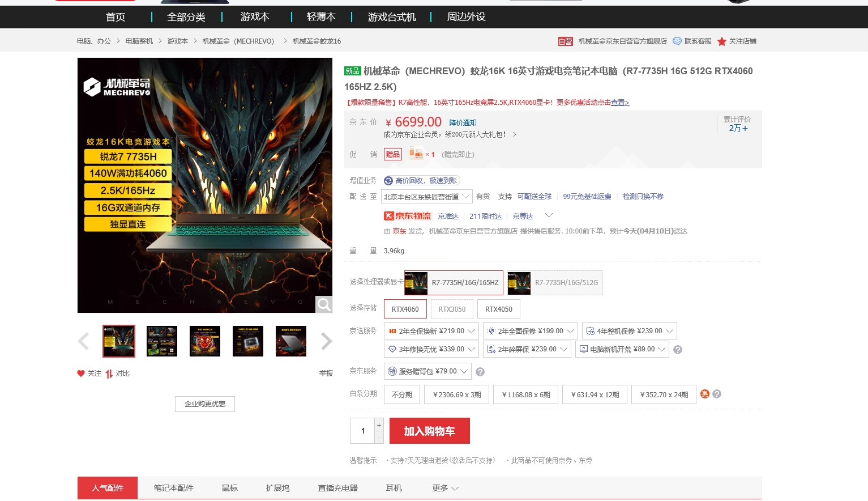Screen dimensions: 868x501
Task: Select ¥2306.69 x 3期 installment
Action: tap(457, 394)
